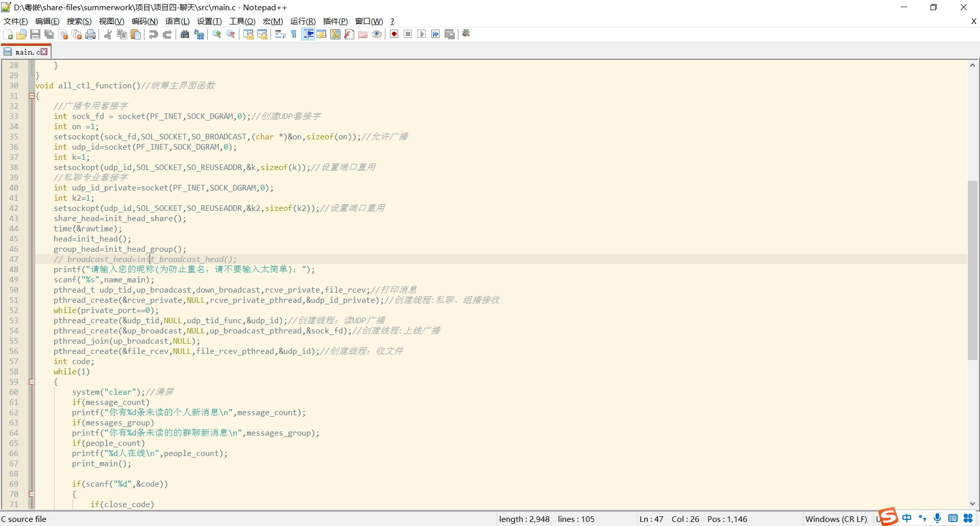Open the 窗口(W) menu
980x526 pixels.
coord(369,21)
